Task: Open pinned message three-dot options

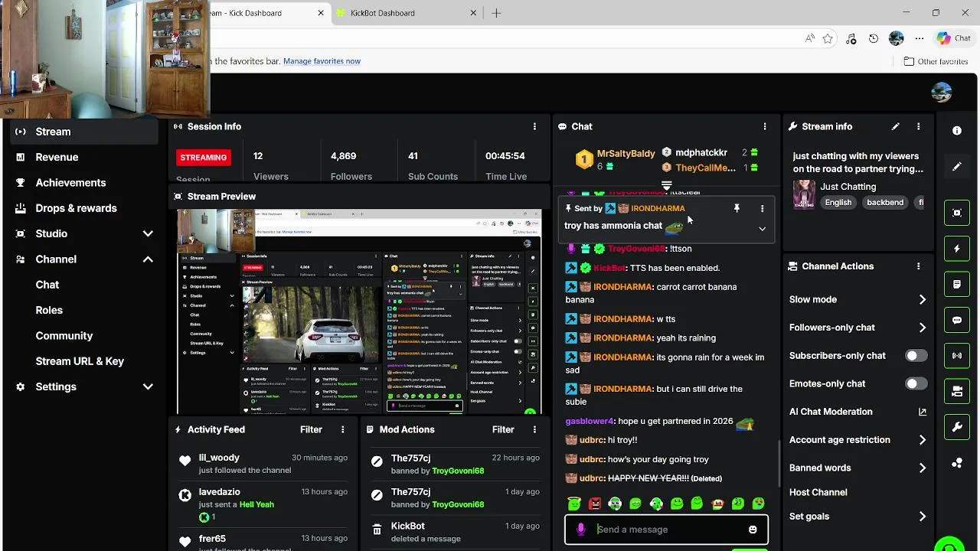Action: 762,208
